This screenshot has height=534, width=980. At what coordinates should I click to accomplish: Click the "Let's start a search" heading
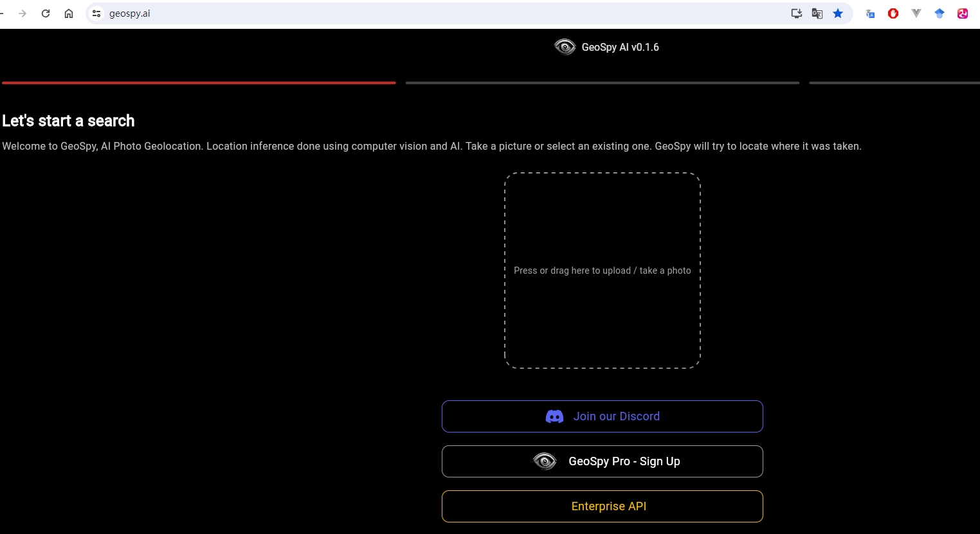68,121
